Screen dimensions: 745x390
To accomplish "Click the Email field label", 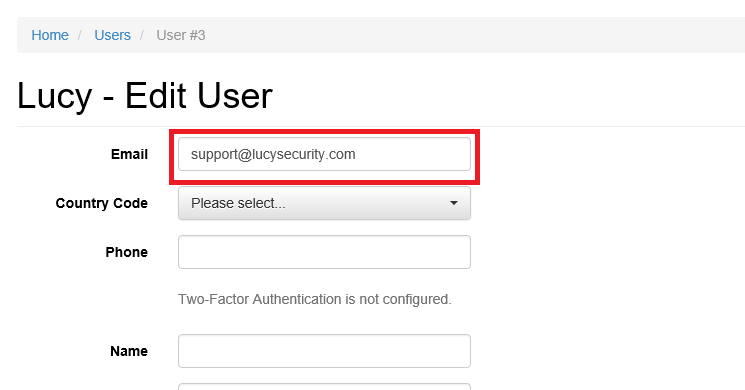I will click(x=129, y=154).
